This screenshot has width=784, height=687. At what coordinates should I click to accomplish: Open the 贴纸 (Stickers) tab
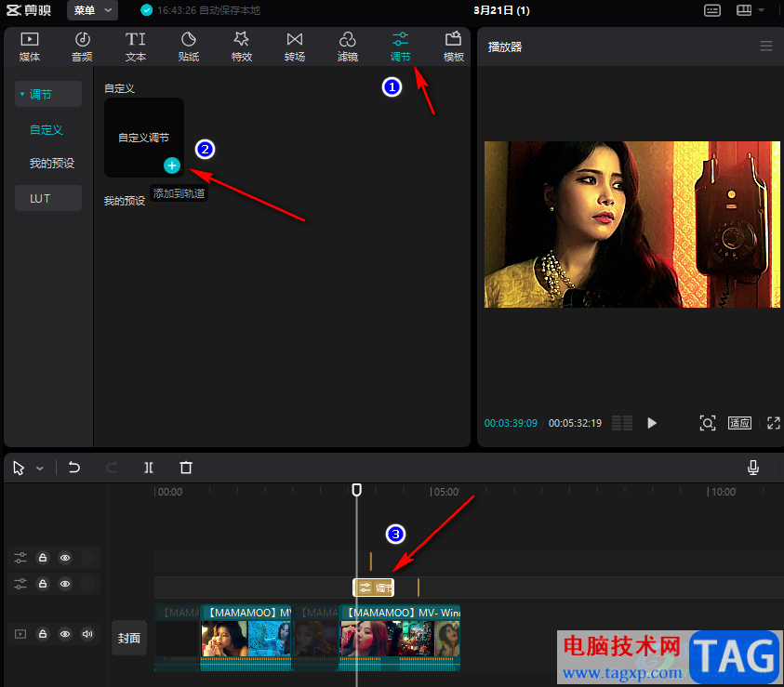click(x=189, y=46)
